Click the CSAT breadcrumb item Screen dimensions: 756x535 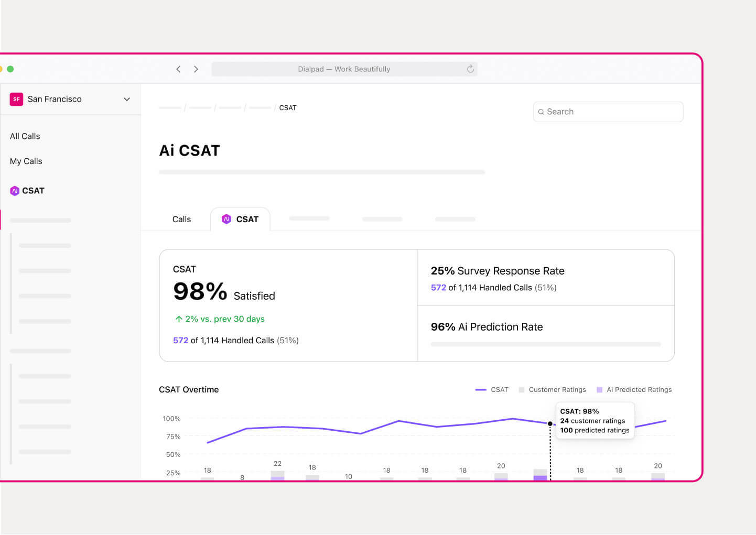tap(288, 107)
